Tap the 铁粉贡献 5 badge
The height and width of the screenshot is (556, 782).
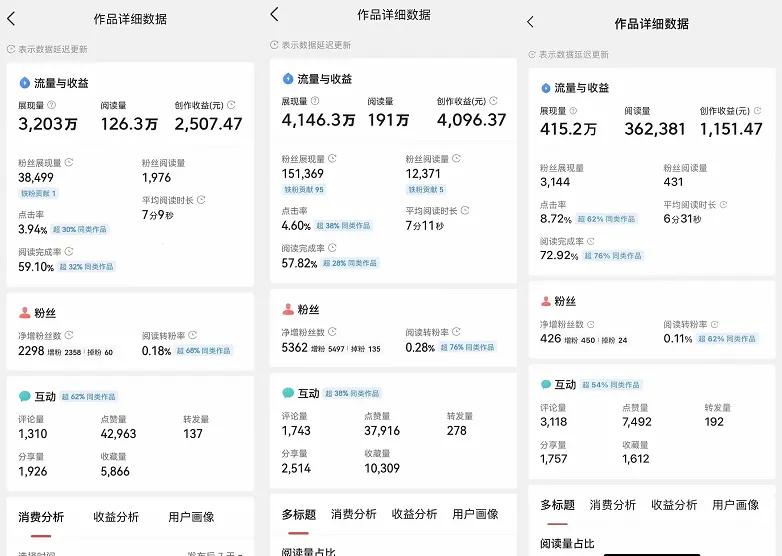coord(426,189)
